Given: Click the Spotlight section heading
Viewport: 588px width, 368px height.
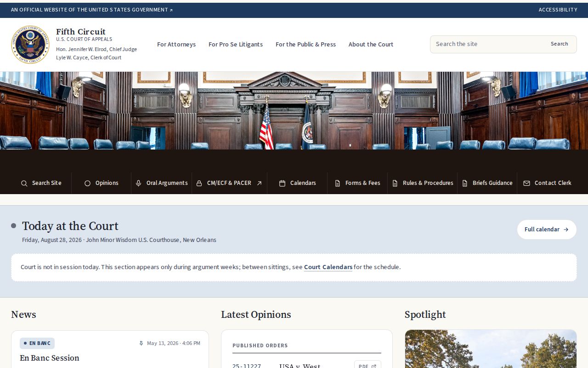Looking at the screenshot, I should point(425,315).
